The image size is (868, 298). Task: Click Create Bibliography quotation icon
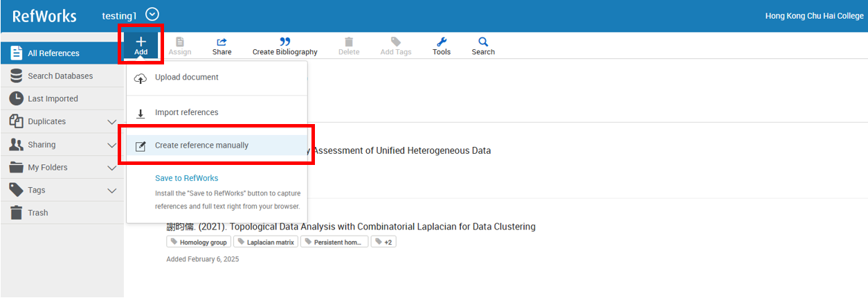[284, 42]
